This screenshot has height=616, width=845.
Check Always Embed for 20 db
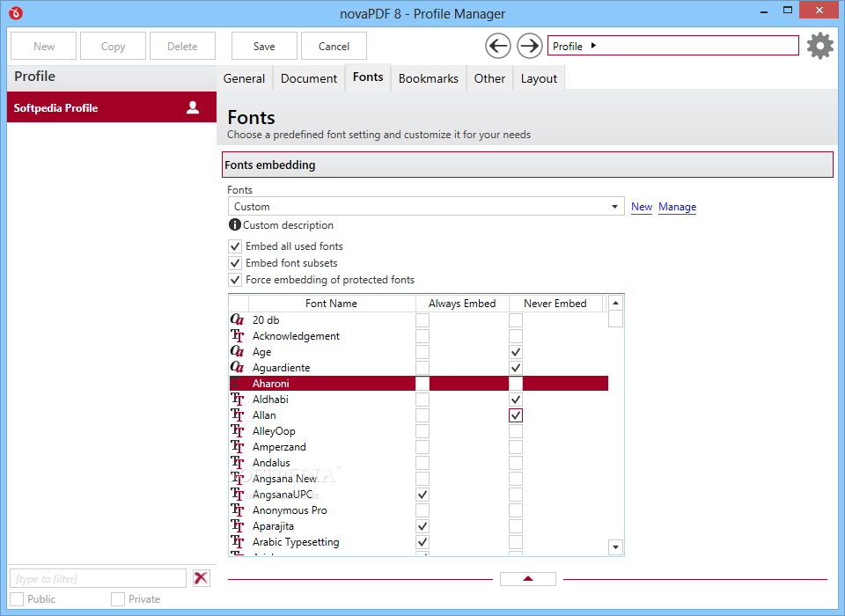422,320
